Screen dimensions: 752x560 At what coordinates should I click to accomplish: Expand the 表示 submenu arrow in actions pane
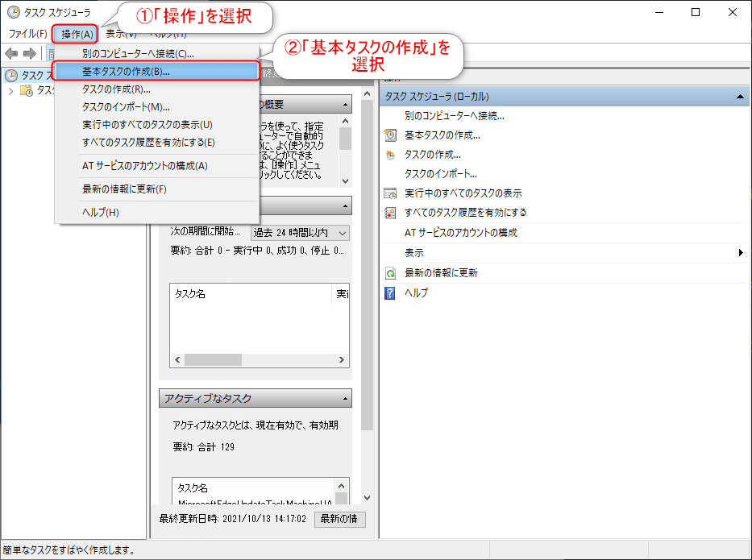741,253
